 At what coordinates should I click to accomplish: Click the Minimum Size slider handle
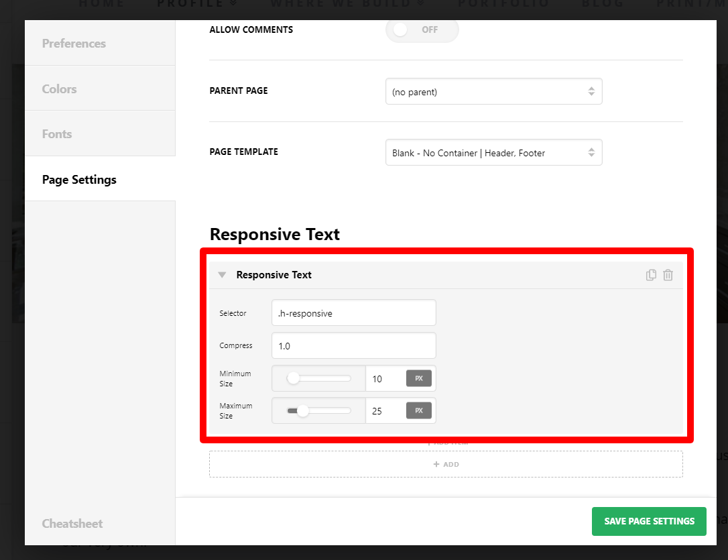[x=293, y=378]
